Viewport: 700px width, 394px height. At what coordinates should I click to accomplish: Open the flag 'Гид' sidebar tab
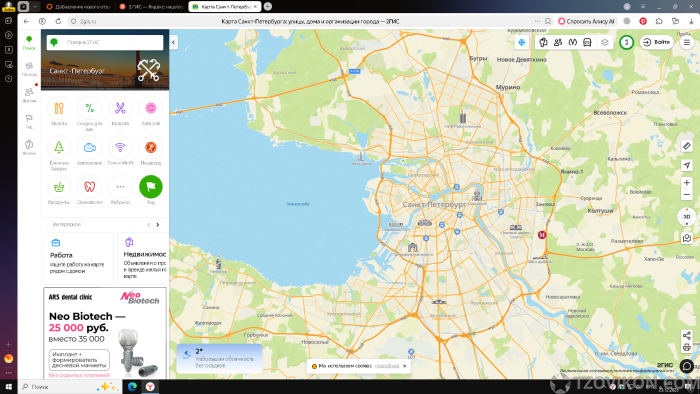(x=29, y=121)
